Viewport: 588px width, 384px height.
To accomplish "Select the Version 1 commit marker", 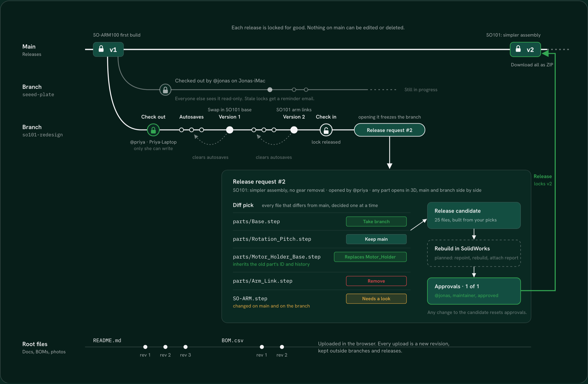I will 230,130.
